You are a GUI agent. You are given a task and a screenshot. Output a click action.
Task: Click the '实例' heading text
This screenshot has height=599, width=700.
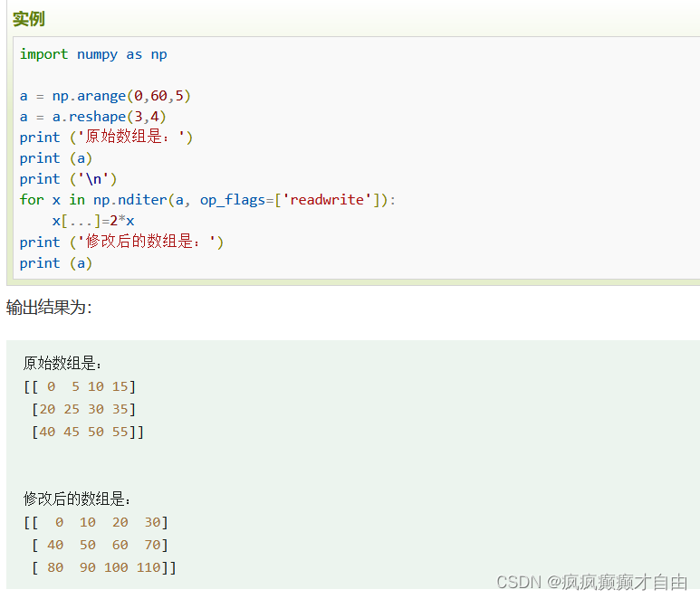29,19
